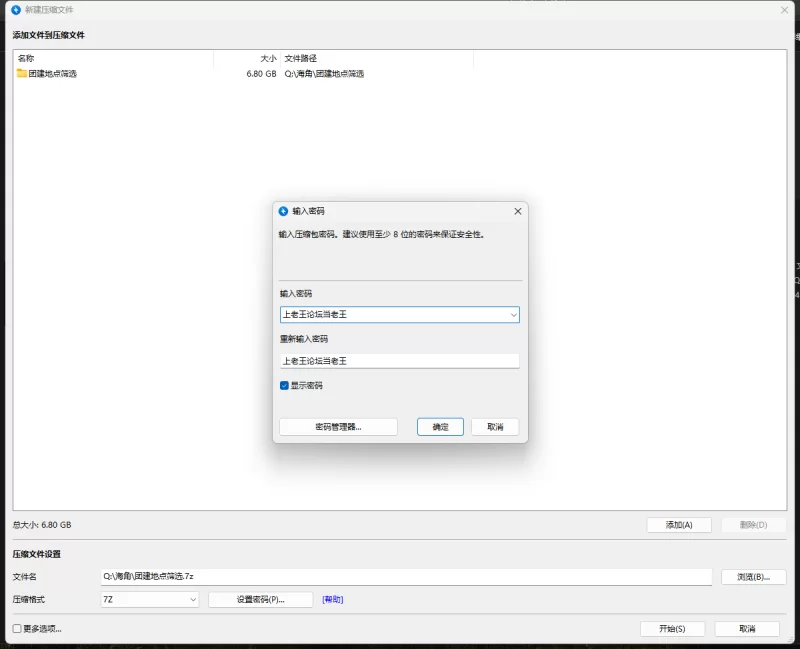Sort by the 大小 column header
The image size is (800, 649).
pyautogui.click(x=247, y=58)
